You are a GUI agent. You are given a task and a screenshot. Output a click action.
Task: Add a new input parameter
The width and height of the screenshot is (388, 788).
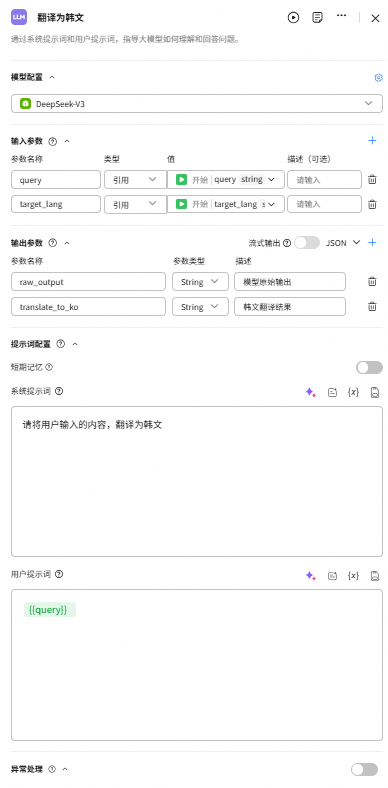click(x=372, y=141)
